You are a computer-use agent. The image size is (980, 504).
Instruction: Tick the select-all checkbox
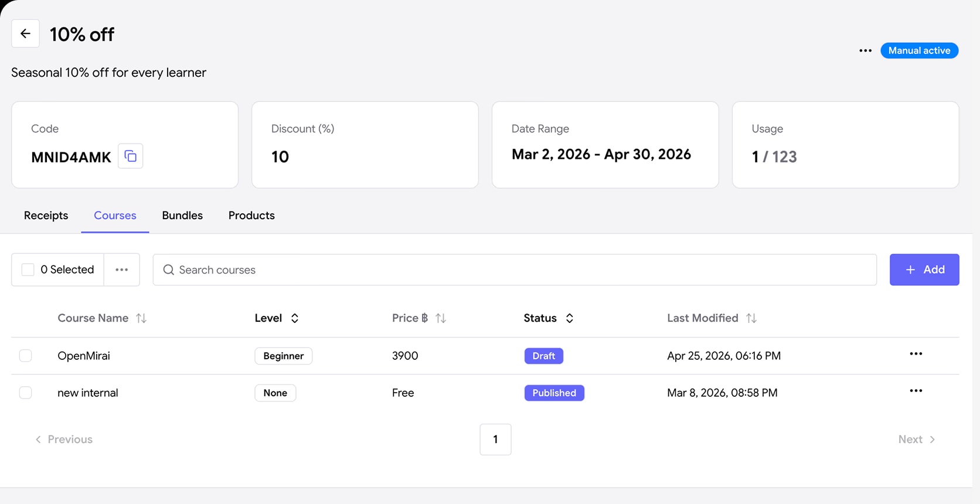click(28, 270)
